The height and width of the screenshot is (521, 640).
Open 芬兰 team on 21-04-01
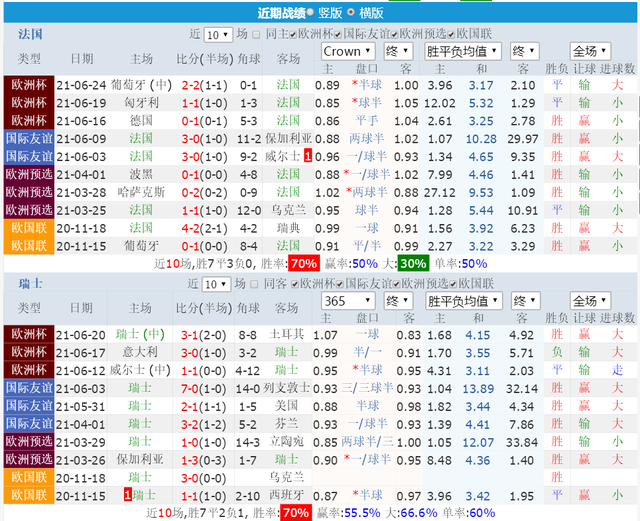pyautogui.click(x=287, y=424)
